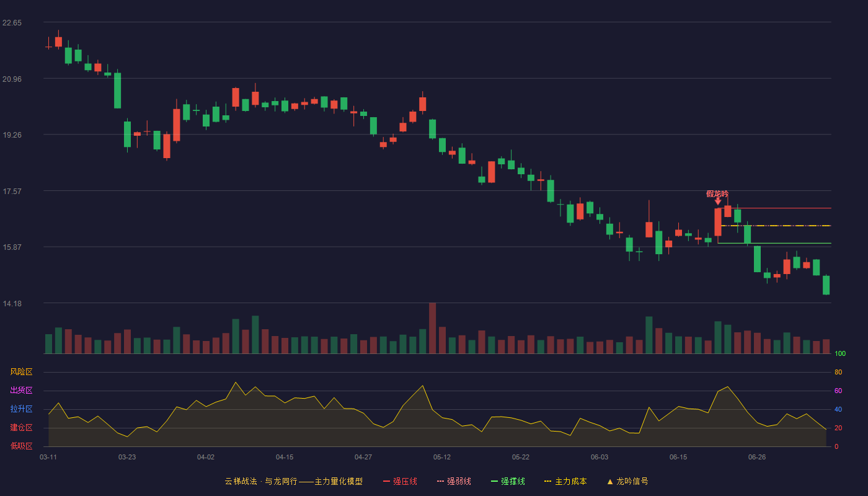Viewport: 868px width, 496px height.
Task: Click the 14.18 price axis label
Action: [x=12, y=303]
